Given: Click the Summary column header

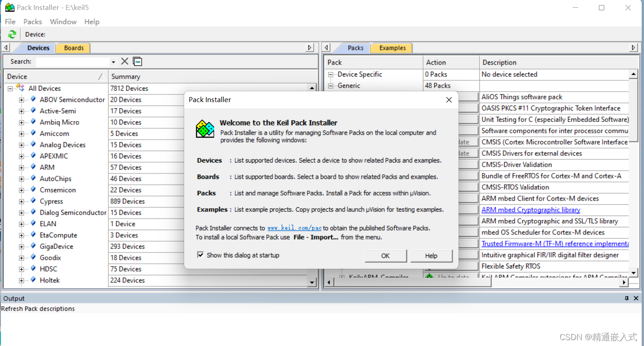Looking at the screenshot, I should coord(213,76).
